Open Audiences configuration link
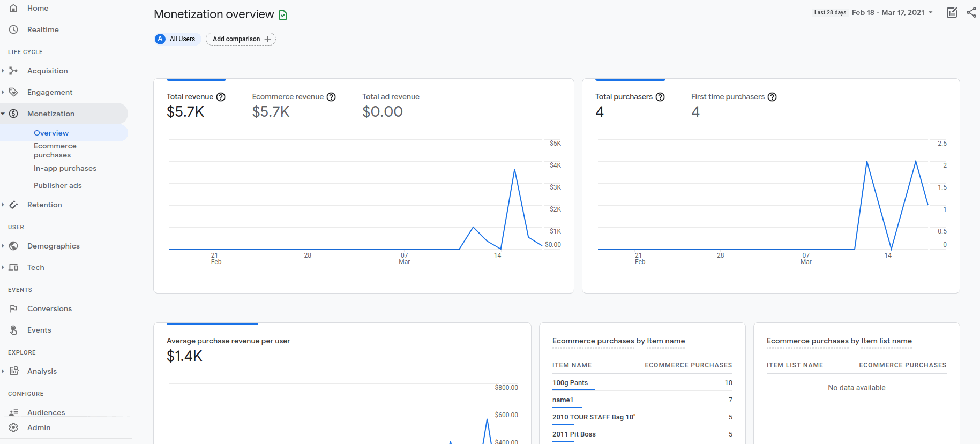980x444 pixels. coord(46,412)
